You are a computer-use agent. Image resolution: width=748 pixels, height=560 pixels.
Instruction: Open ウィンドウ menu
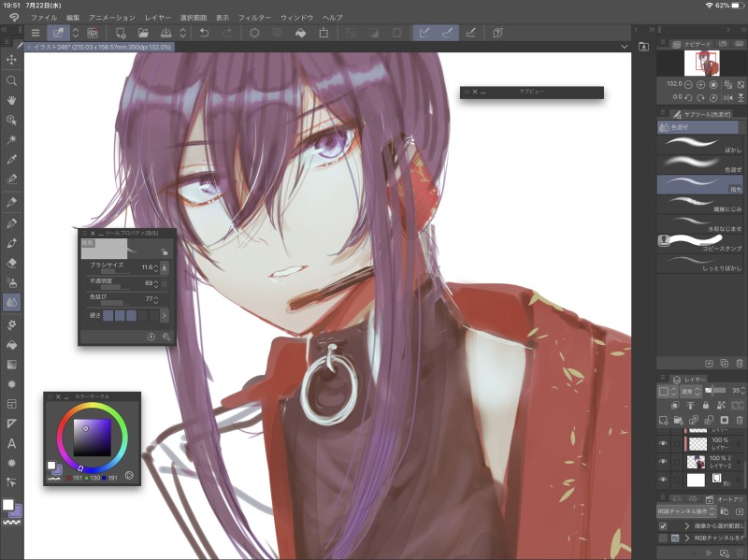tap(296, 18)
